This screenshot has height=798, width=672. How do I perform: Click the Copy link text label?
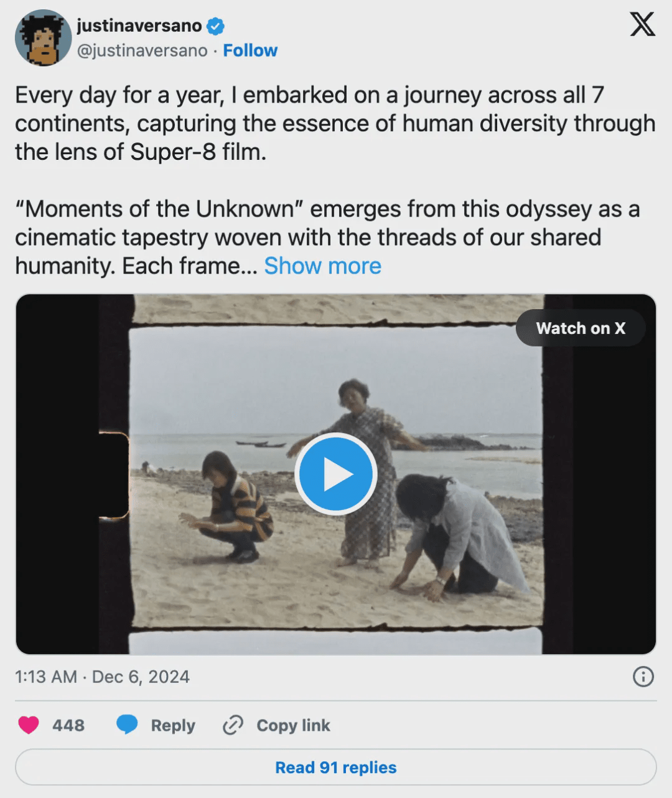click(x=293, y=725)
